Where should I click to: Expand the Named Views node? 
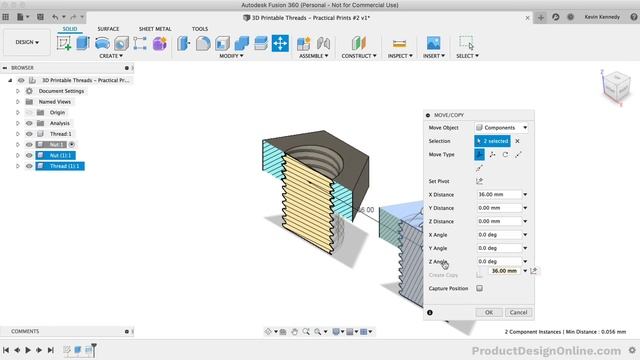tap(18, 102)
